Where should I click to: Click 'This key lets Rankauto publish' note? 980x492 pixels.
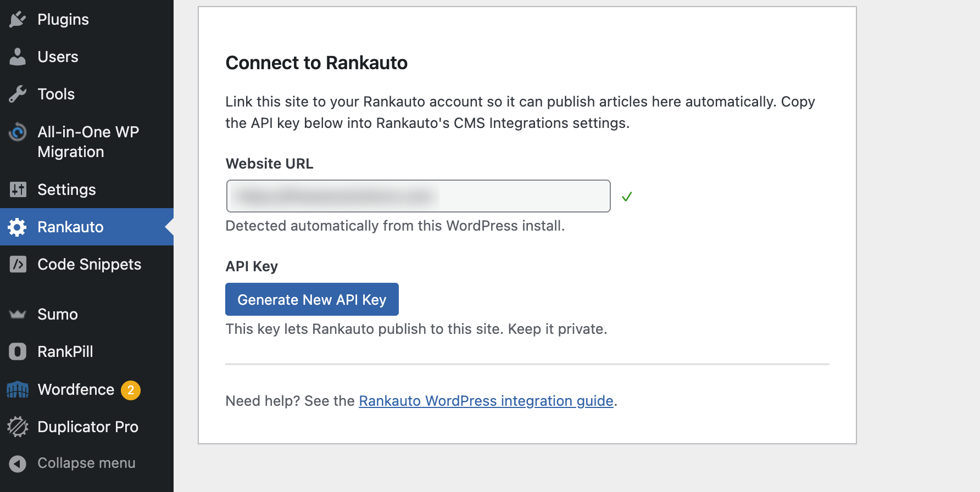tap(416, 329)
